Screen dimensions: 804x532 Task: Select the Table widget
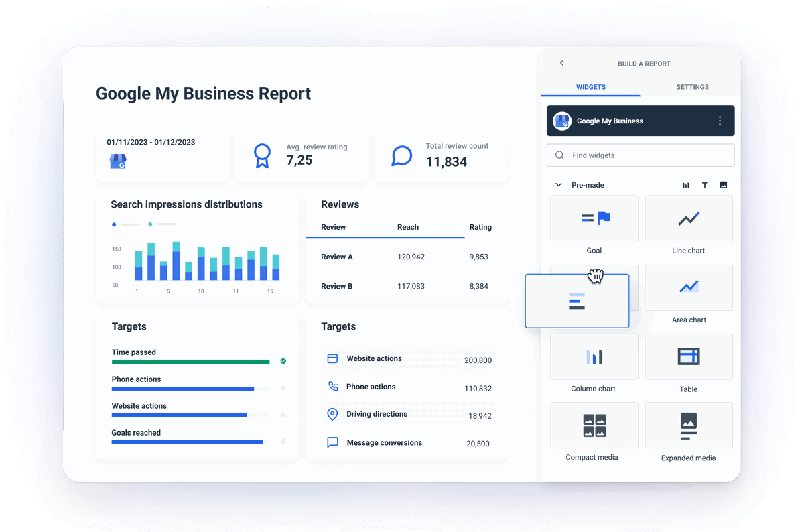click(x=688, y=356)
